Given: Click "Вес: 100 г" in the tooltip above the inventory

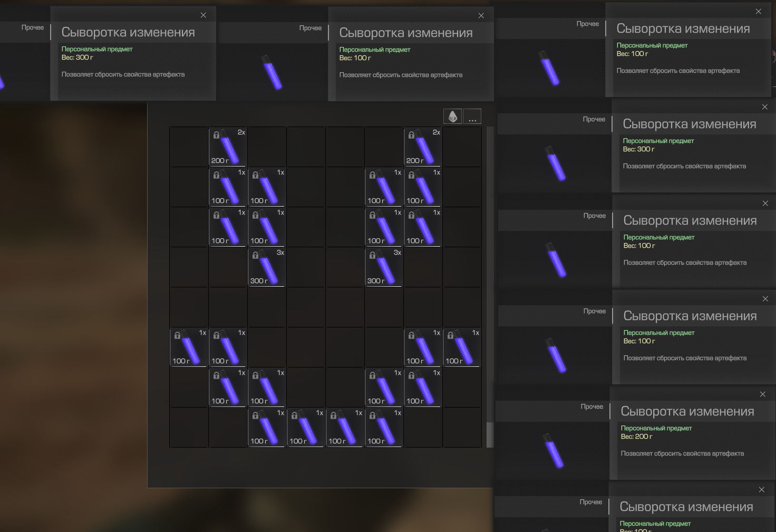Looking at the screenshot, I should pos(355,58).
